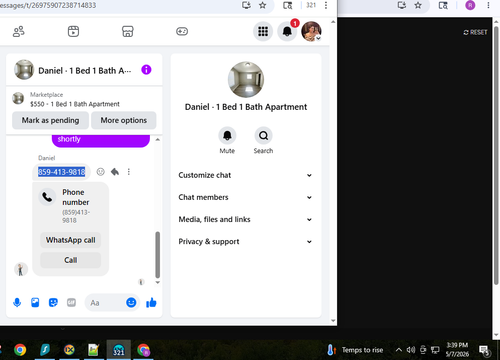Expand Customize chat section

(x=245, y=175)
